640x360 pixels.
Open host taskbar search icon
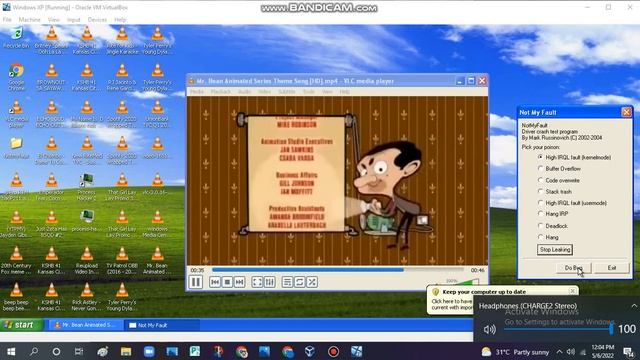[x=34, y=351]
